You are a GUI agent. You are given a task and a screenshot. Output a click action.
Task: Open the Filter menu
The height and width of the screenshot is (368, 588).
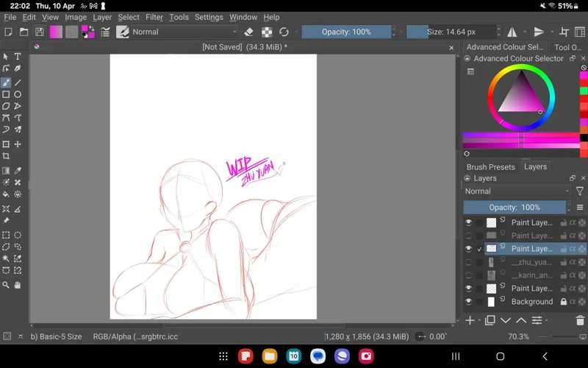154,17
